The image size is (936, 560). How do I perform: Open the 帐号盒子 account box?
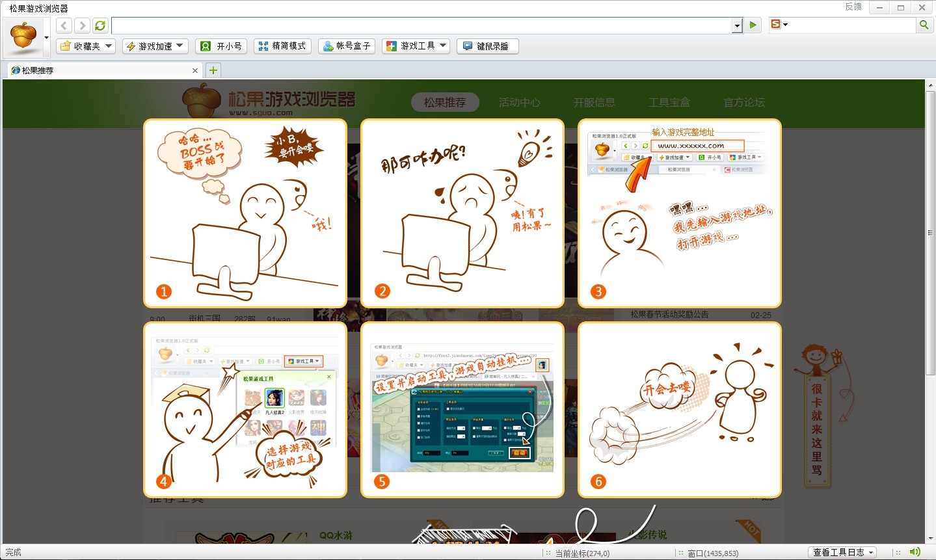(347, 46)
